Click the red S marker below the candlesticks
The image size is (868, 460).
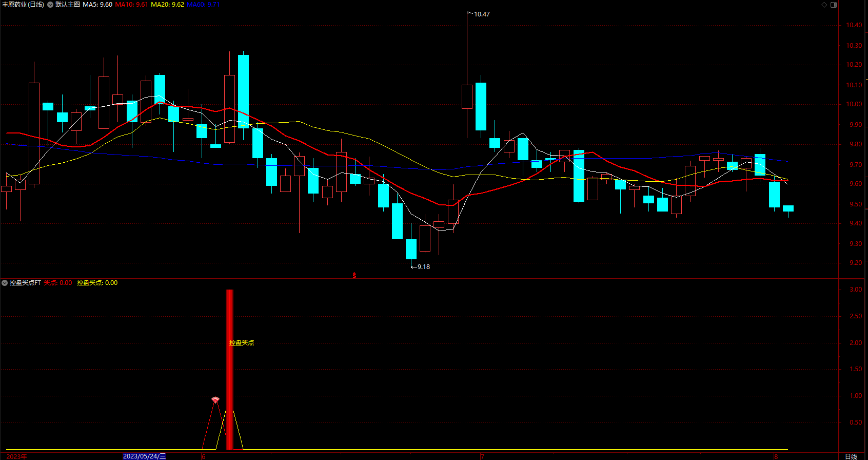click(x=354, y=276)
